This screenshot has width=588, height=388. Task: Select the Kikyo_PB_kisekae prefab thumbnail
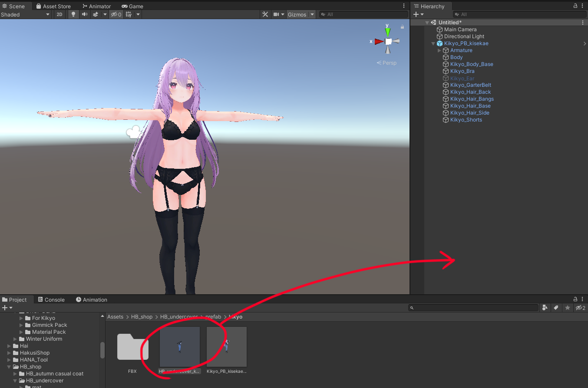pyautogui.click(x=227, y=347)
